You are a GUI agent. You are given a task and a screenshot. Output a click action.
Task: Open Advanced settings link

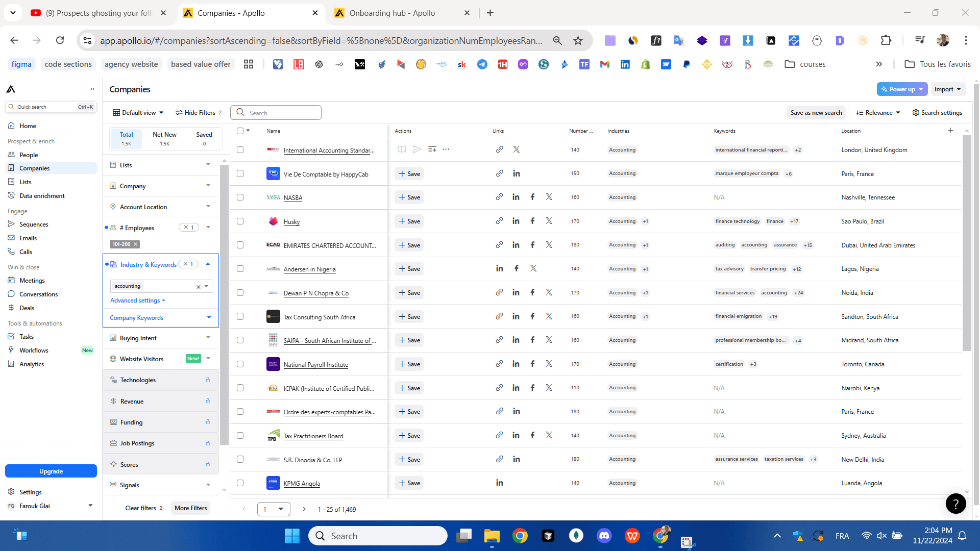138,300
